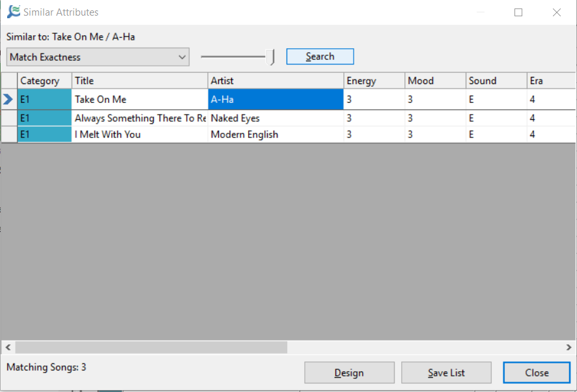Close the window with the X icon
The height and width of the screenshot is (392, 577).
coord(556,12)
